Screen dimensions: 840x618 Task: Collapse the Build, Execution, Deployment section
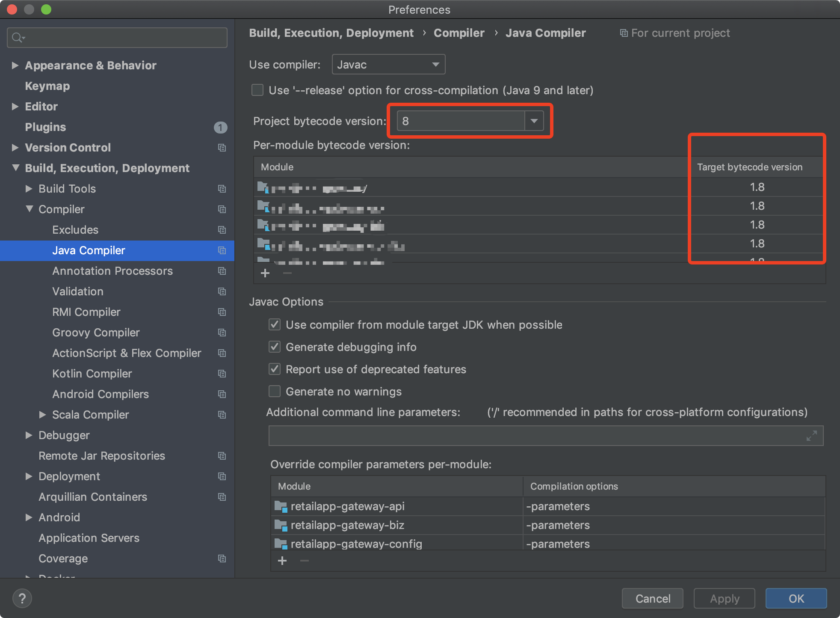15,168
